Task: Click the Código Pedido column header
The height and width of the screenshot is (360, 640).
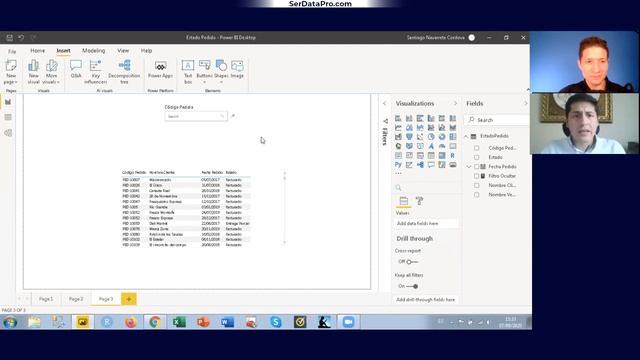Action: tap(134, 173)
